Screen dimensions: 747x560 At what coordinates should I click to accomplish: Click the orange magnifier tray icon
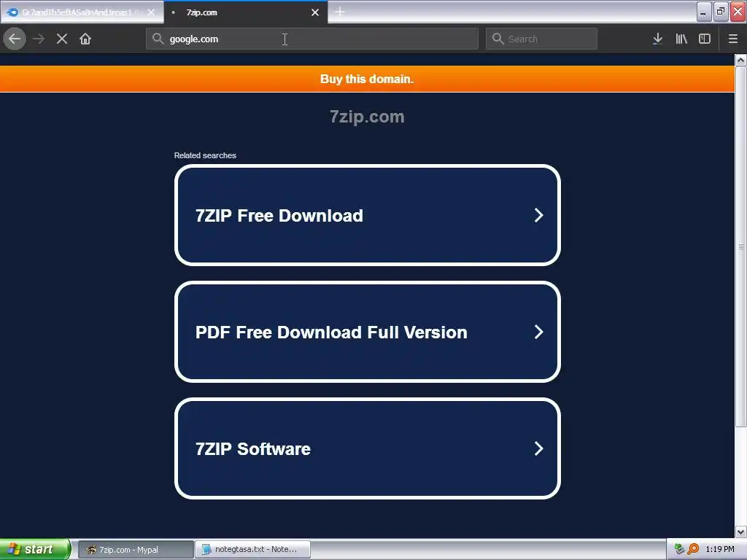coord(693,549)
